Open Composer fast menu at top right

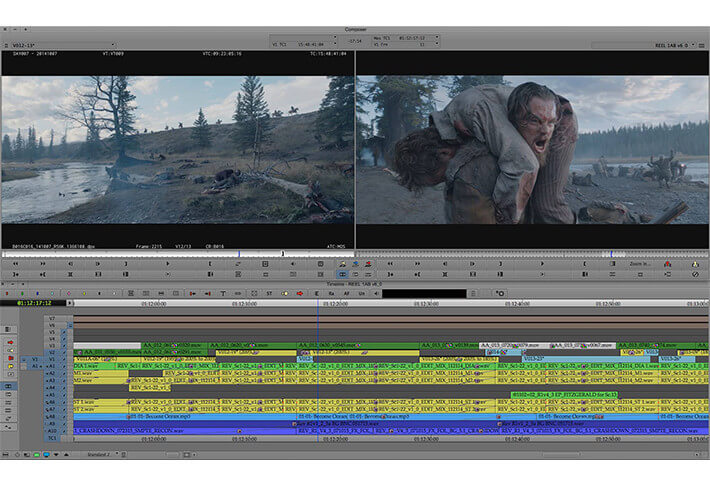[701, 45]
